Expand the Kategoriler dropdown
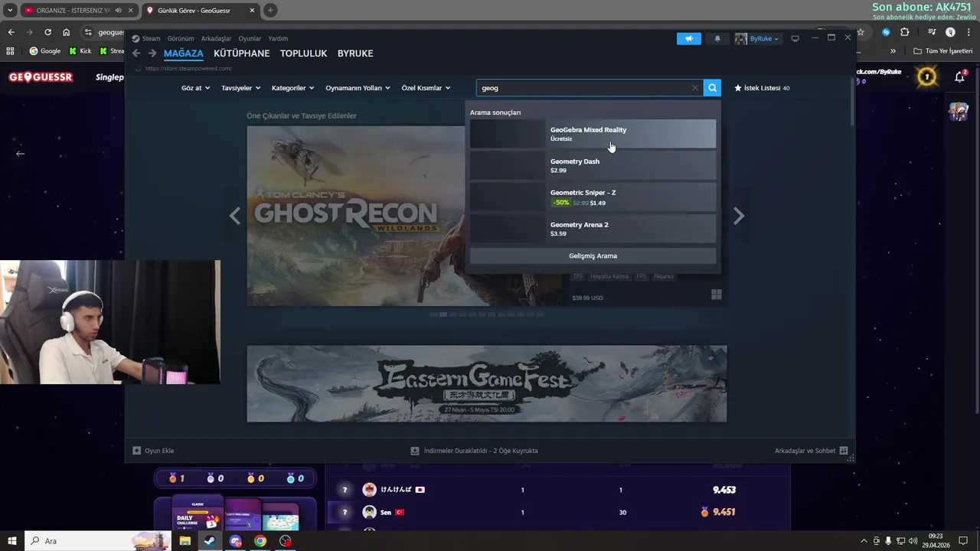This screenshot has width=980, height=551. [x=292, y=88]
